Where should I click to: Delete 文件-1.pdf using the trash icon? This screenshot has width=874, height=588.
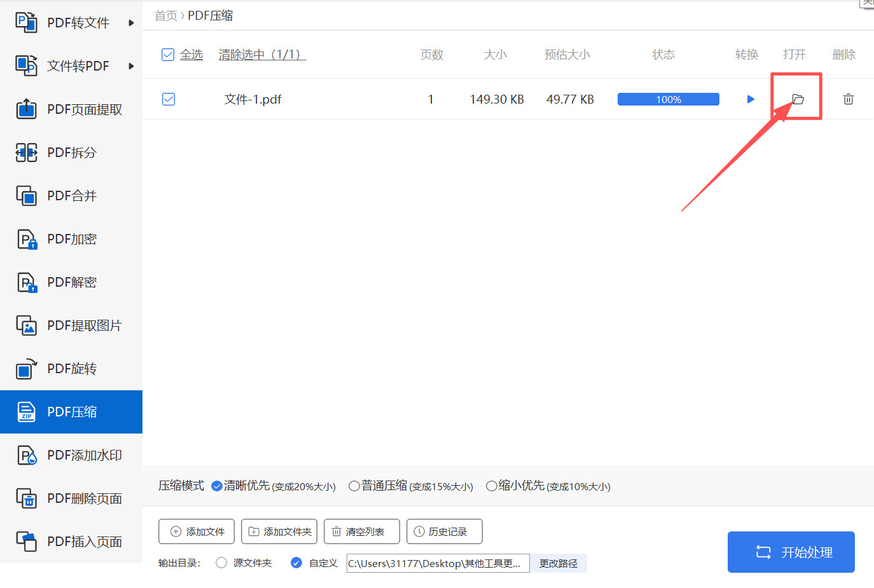coord(848,99)
